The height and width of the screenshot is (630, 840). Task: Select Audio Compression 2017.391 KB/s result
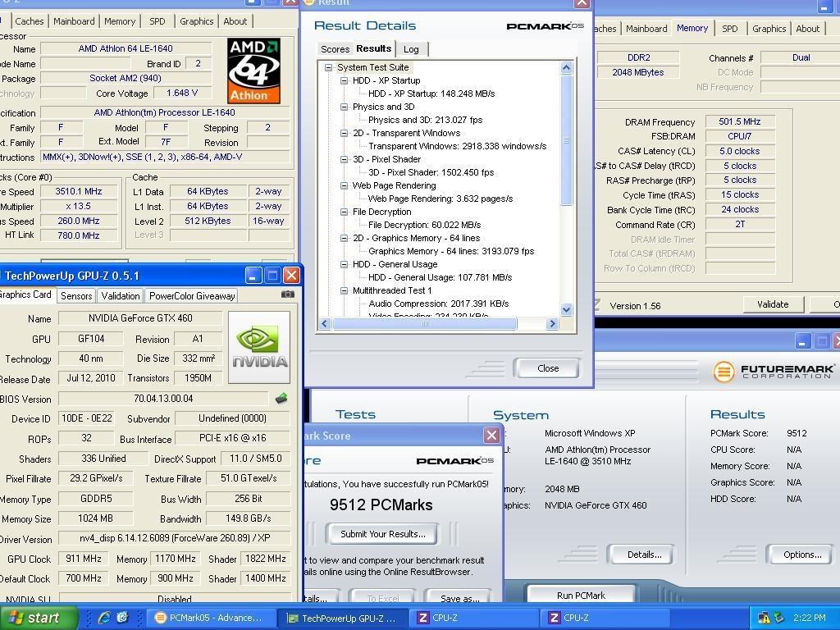(x=438, y=304)
